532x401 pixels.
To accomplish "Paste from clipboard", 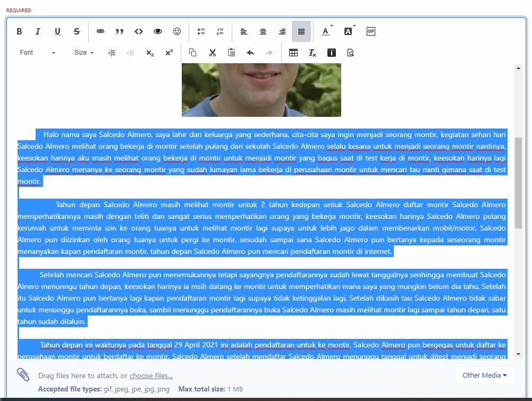I will [231, 53].
